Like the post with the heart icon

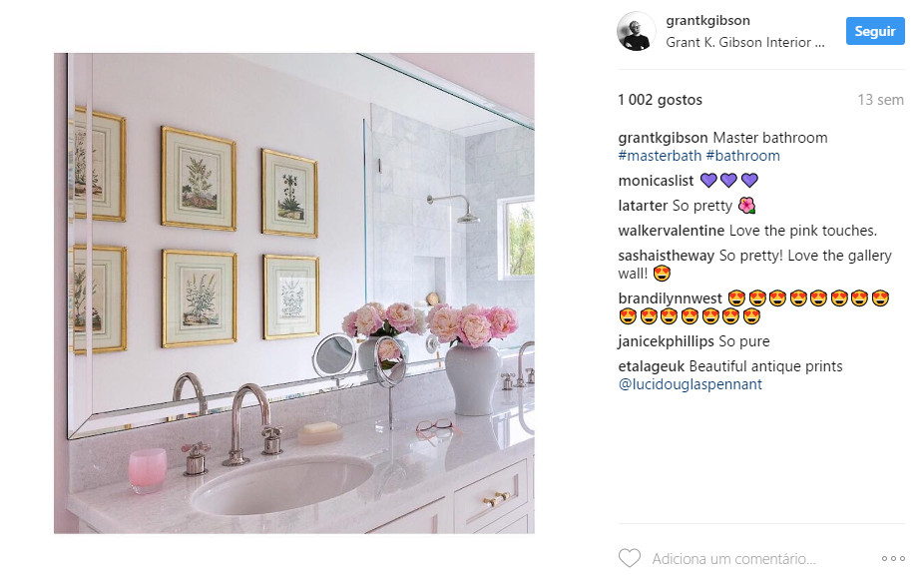630,558
